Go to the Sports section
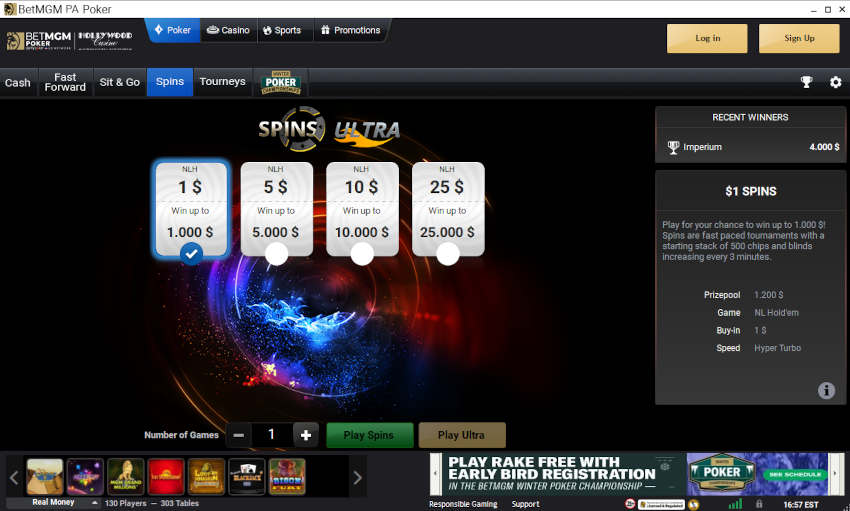Viewport: 850px width, 511px height. [x=282, y=30]
